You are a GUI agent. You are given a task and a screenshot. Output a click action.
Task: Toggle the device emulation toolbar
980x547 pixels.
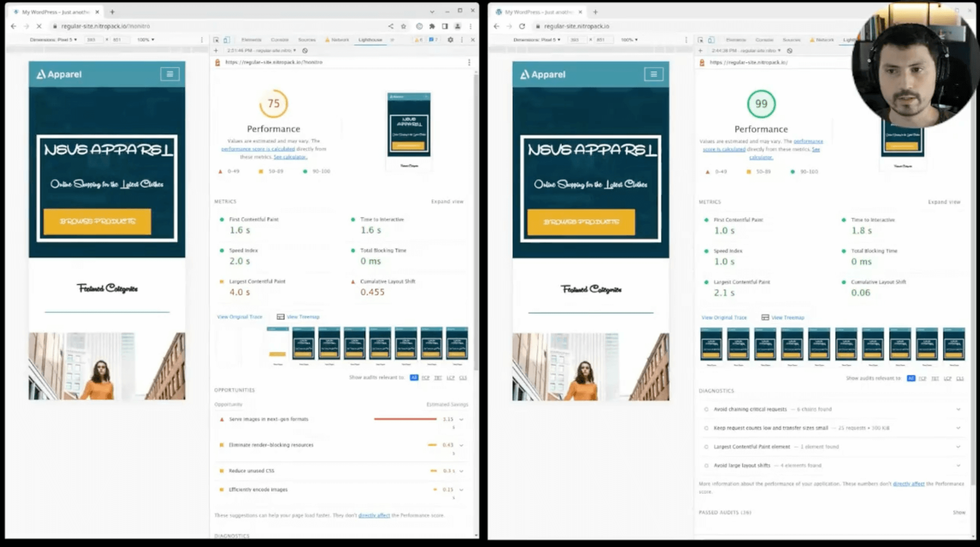point(226,39)
